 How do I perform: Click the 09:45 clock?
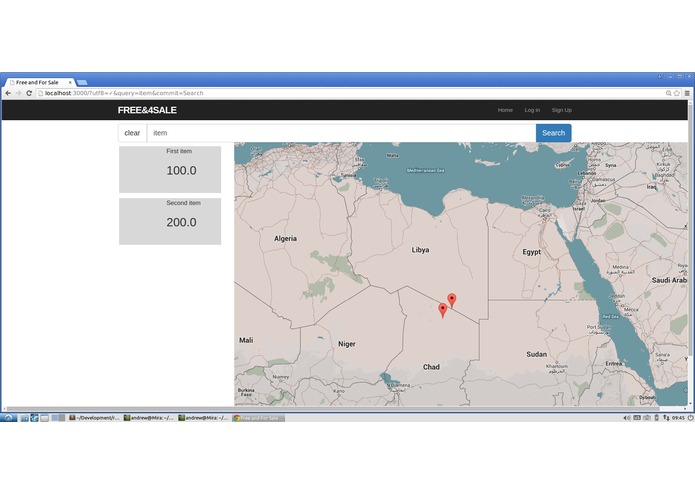click(x=678, y=418)
